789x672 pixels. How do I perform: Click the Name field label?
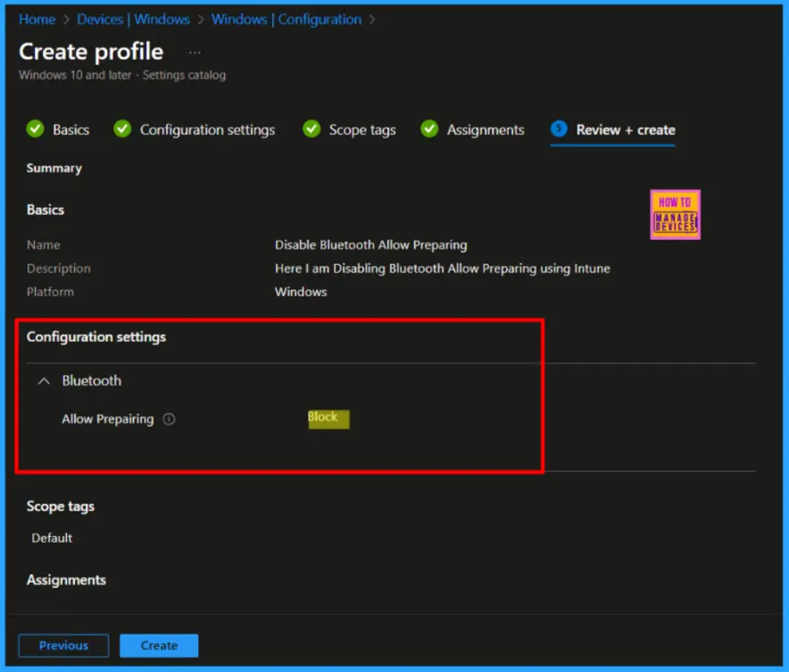[43, 245]
